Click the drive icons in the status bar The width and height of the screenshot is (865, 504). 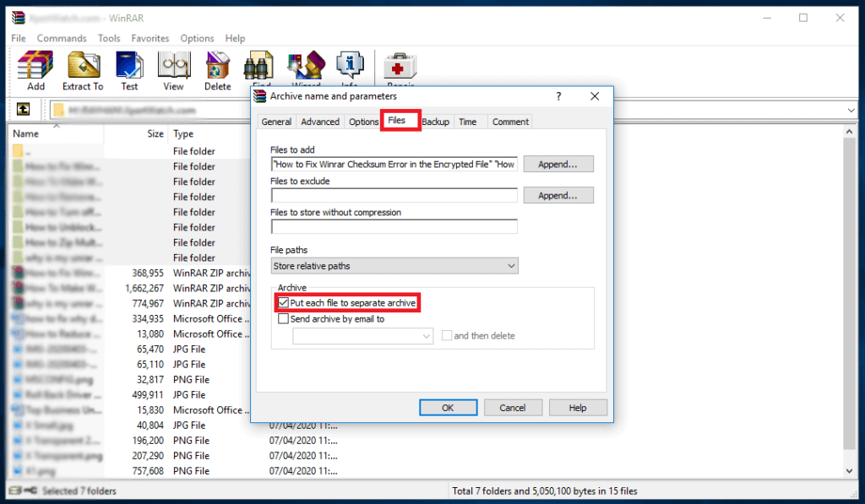point(23,490)
